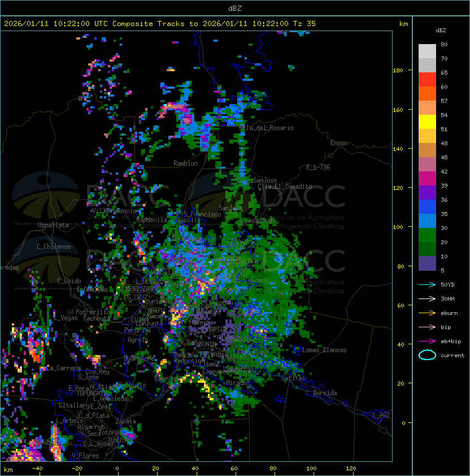This screenshot has width=470, height=476.
Task: Click the 'MENDOZA' city label
Action: pos(137,288)
